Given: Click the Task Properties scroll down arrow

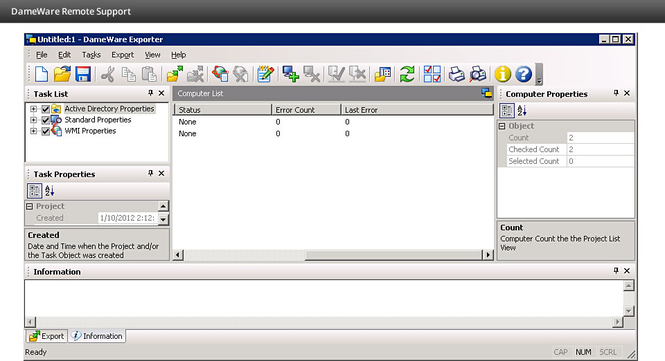Looking at the screenshot, I should (x=163, y=219).
